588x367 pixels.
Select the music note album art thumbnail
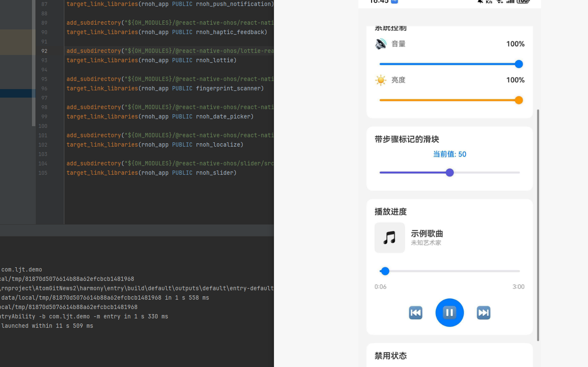click(x=390, y=237)
